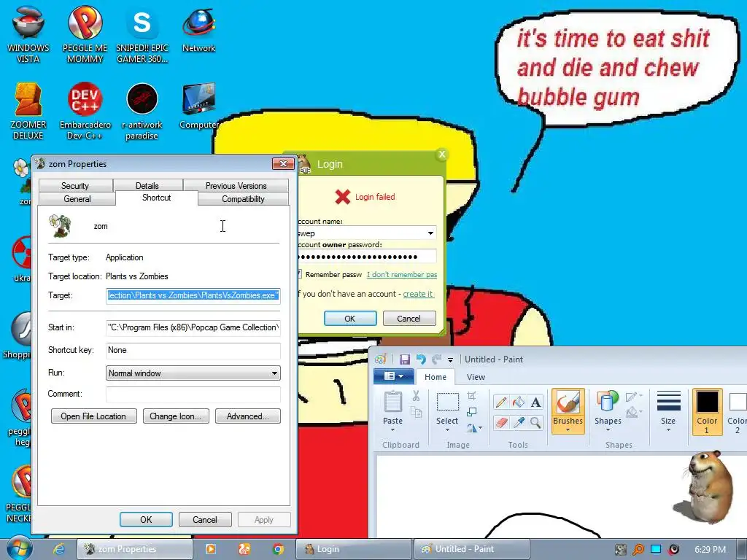Click the Change Icon... button
The height and width of the screenshot is (560, 747).
tap(176, 416)
